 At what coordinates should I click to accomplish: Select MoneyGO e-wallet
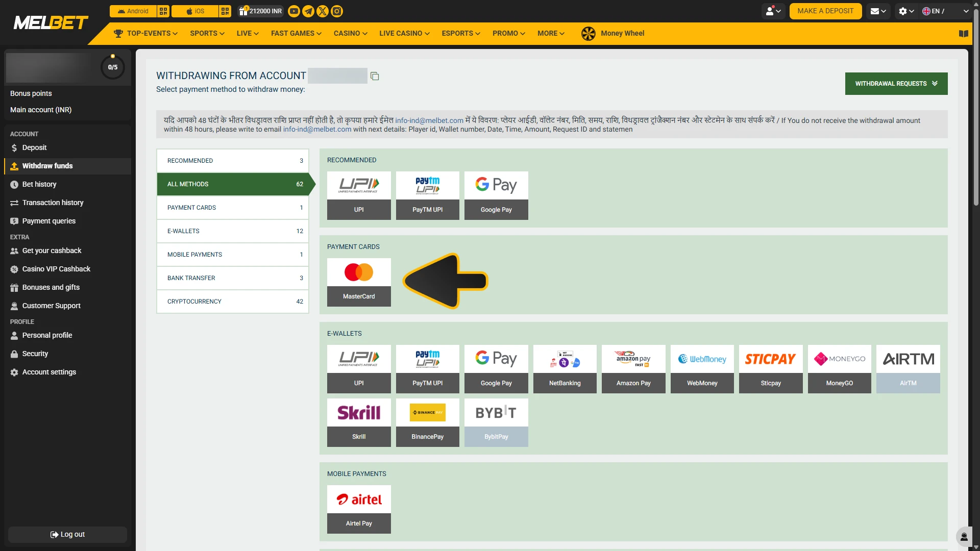840,369
